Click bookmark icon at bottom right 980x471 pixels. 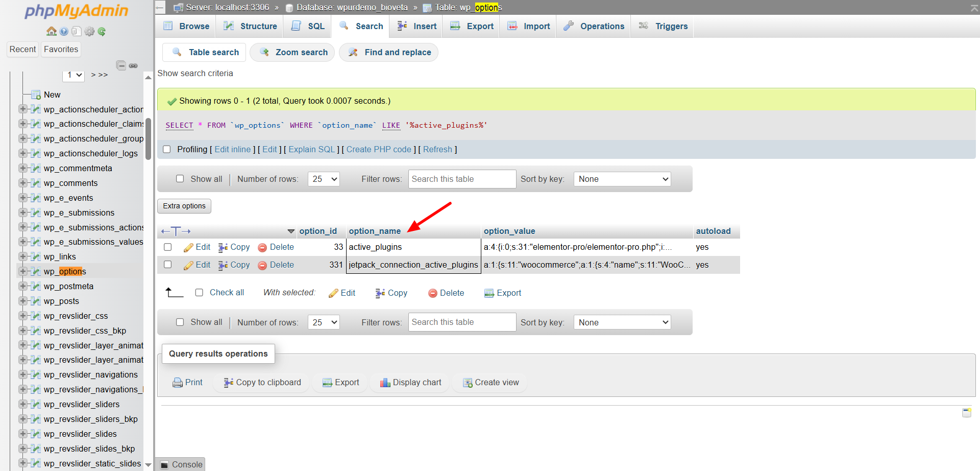[x=967, y=412]
